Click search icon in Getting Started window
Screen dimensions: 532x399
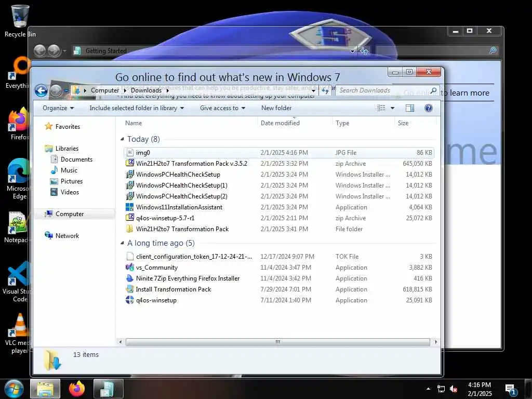click(x=493, y=50)
